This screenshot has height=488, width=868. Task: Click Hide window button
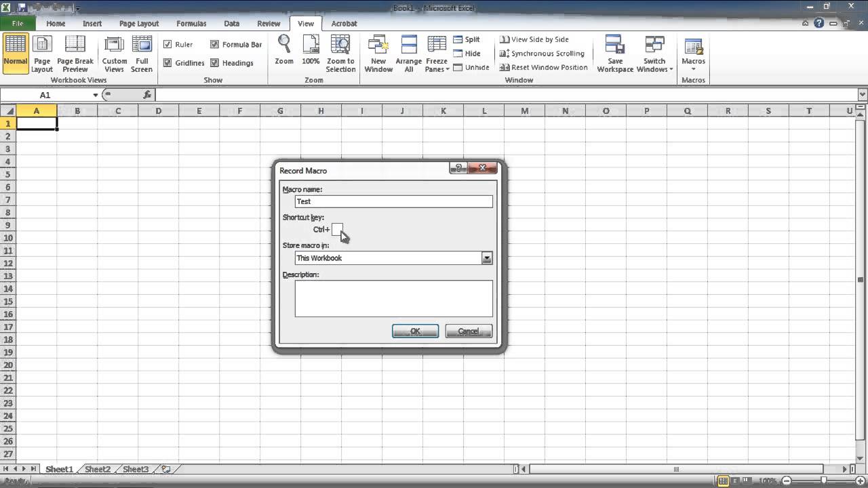coord(467,54)
